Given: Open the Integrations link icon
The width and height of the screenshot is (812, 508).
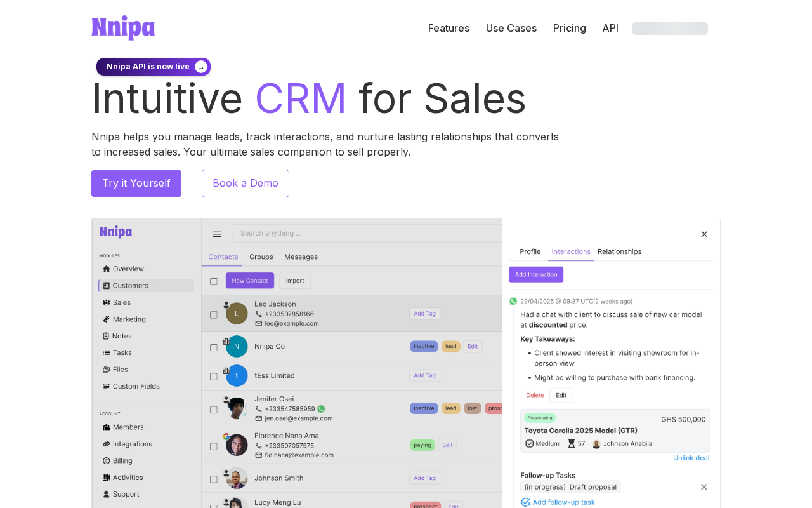Looking at the screenshot, I should [x=107, y=444].
